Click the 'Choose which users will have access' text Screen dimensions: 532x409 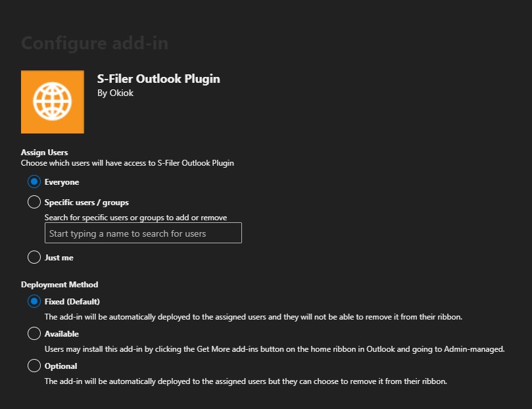pos(127,163)
